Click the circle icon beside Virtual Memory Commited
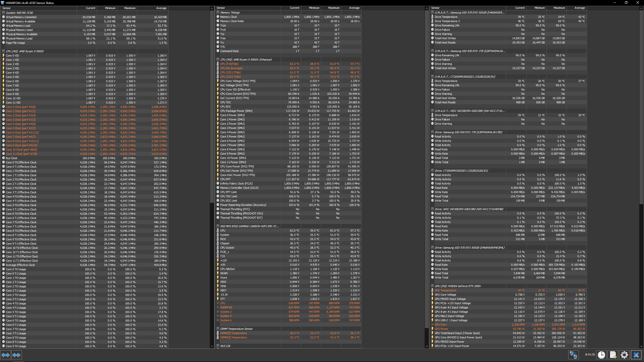Viewport: 644px width, 362px height. coord(4,17)
